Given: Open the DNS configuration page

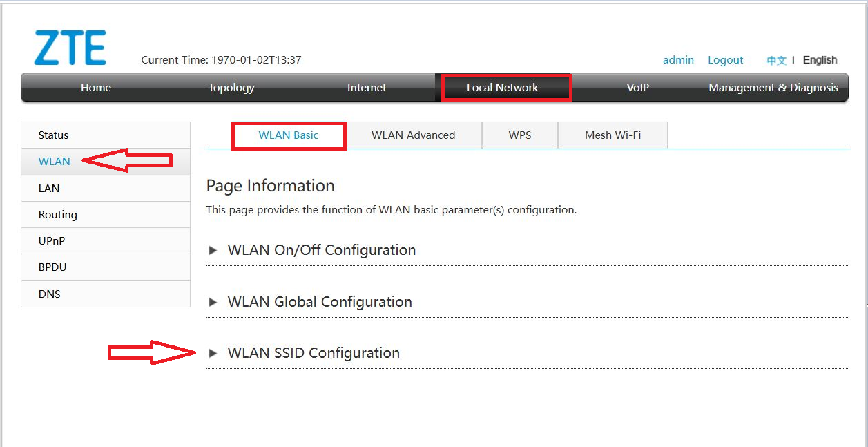Looking at the screenshot, I should tap(49, 294).
